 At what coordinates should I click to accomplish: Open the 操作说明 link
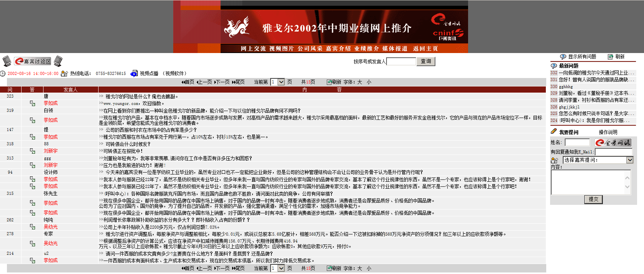608,132
